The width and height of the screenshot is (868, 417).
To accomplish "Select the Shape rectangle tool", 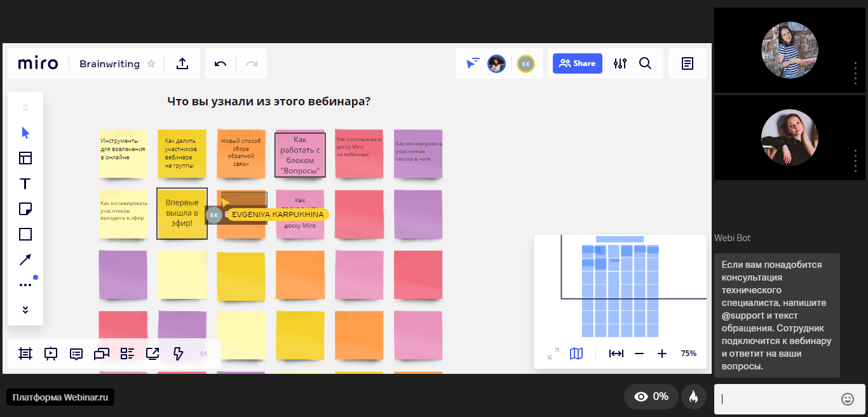I will (x=25, y=234).
